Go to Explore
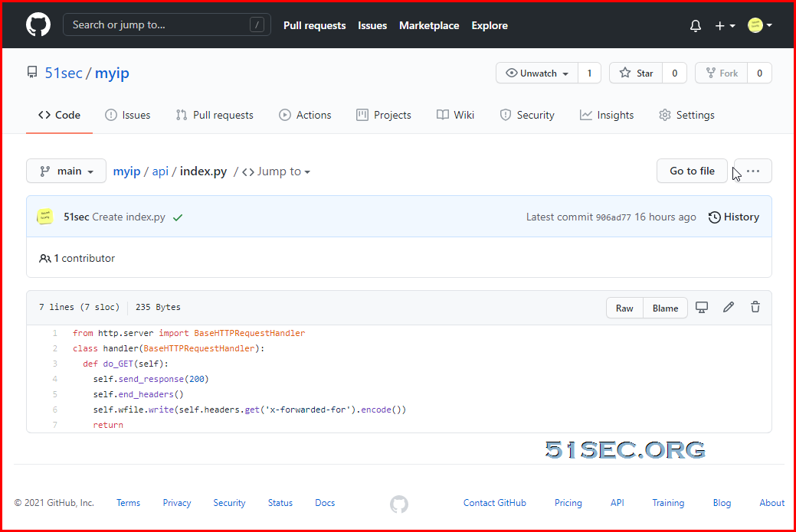This screenshot has height=532, width=796. point(490,25)
